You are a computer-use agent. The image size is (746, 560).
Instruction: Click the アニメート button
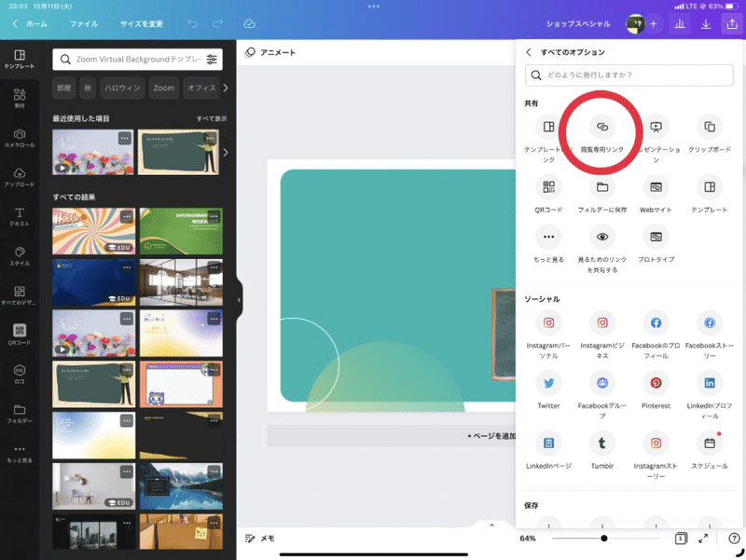click(x=270, y=52)
